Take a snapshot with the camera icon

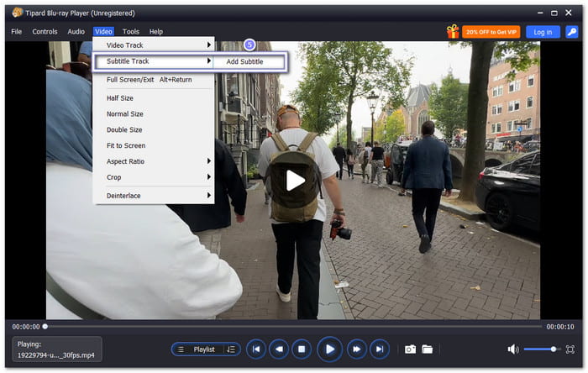[x=410, y=349]
